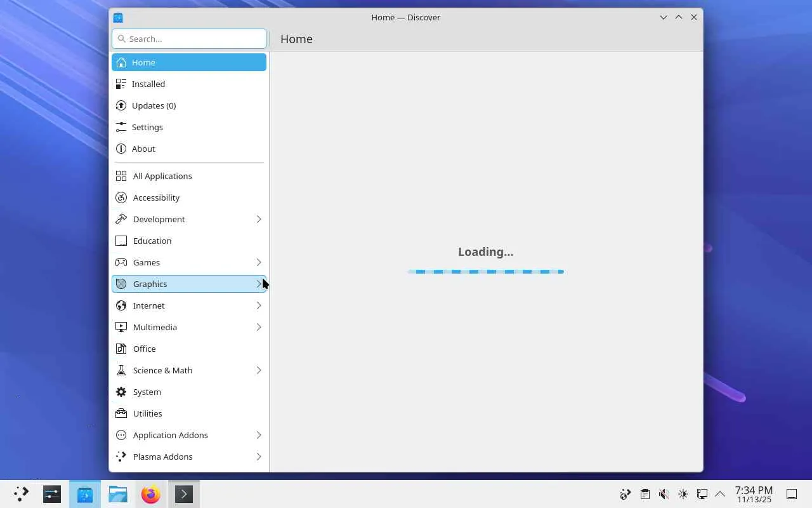Click the Discover icon in the taskbar
The height and width of the screenshot is (508, 812).
(x=85, y=494)
